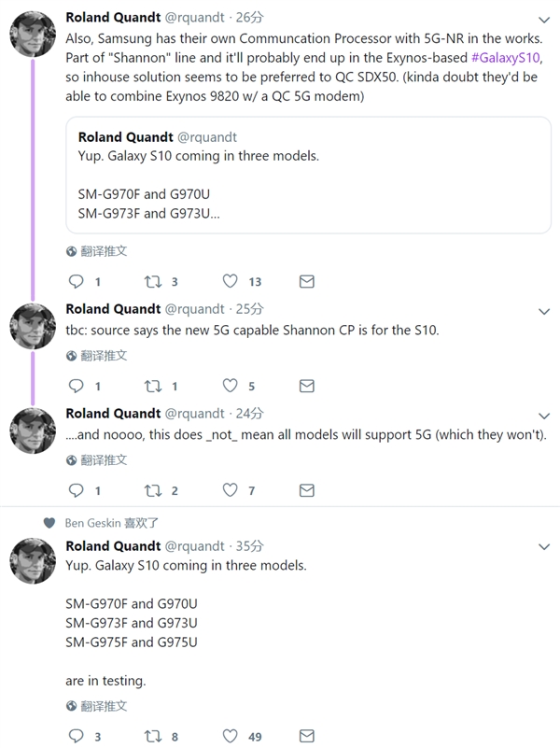Translate the Shannon CP tweet
This screenshot has height=748, width=560.
(104, 356)
